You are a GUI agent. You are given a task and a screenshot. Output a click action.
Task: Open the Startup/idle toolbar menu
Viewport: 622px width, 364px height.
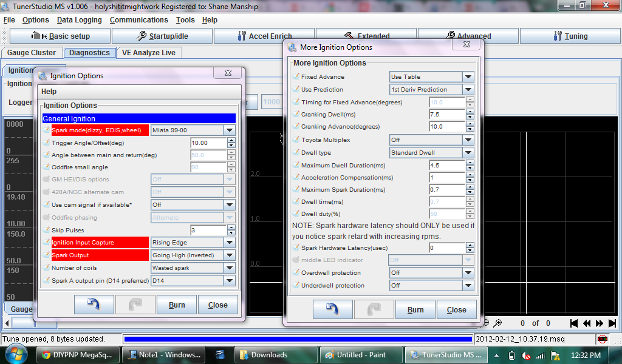click(162, 36)
